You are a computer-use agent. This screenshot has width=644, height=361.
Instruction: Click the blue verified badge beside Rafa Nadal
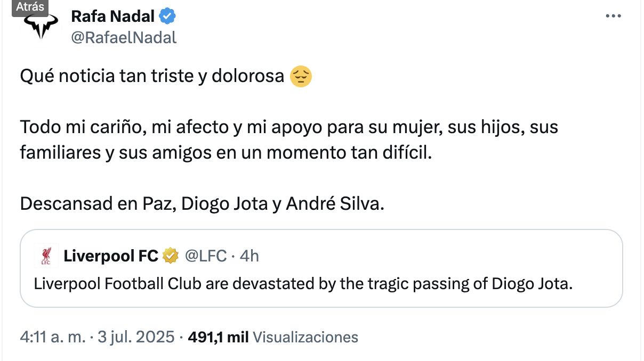click(x=168, y=17)
